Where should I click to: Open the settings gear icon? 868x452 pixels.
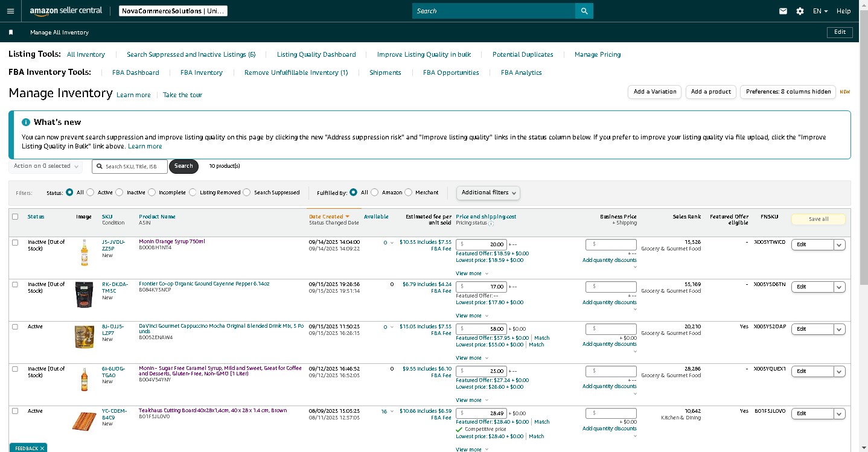point(800,11)
